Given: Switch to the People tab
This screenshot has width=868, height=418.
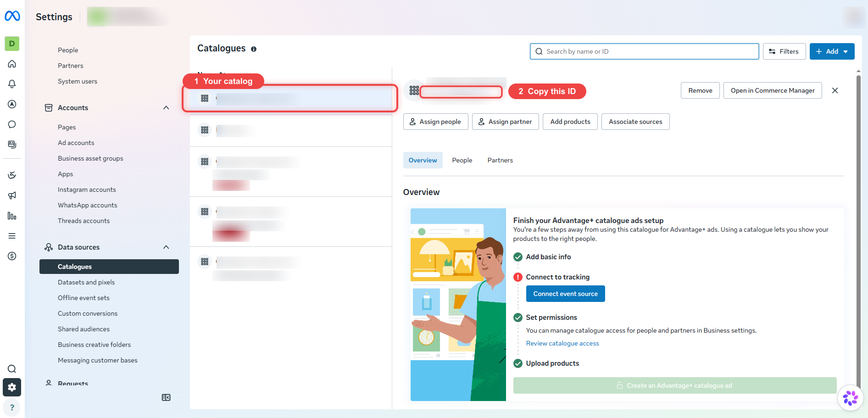Looking at the screenshot, I should [x=462, y=160].
